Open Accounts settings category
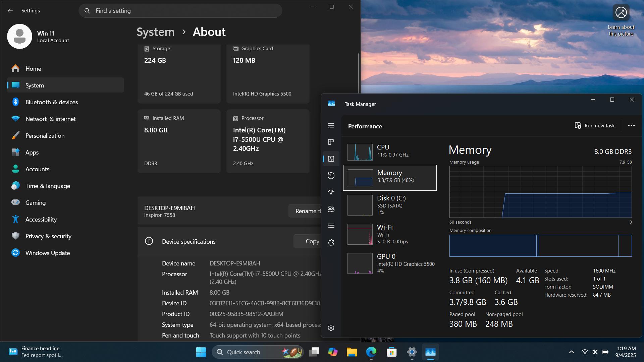 tap(65, 169)
